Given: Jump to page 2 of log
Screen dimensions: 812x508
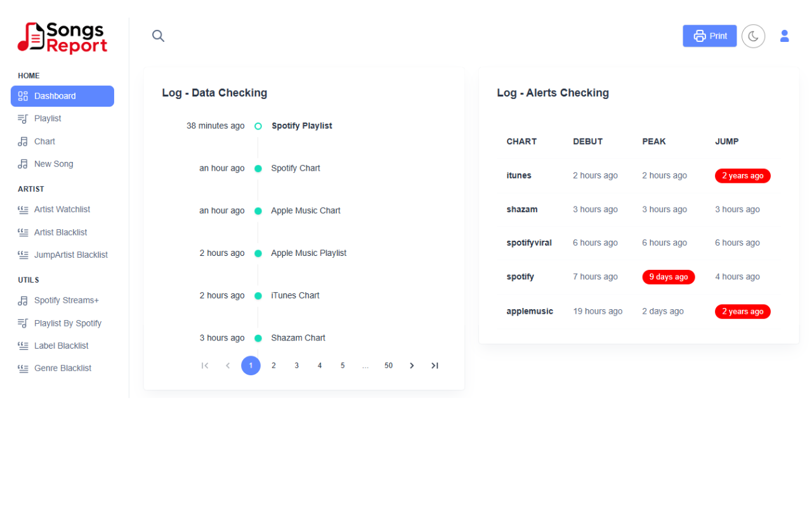Looking at the screenshot, I should (x=273, y=366).
